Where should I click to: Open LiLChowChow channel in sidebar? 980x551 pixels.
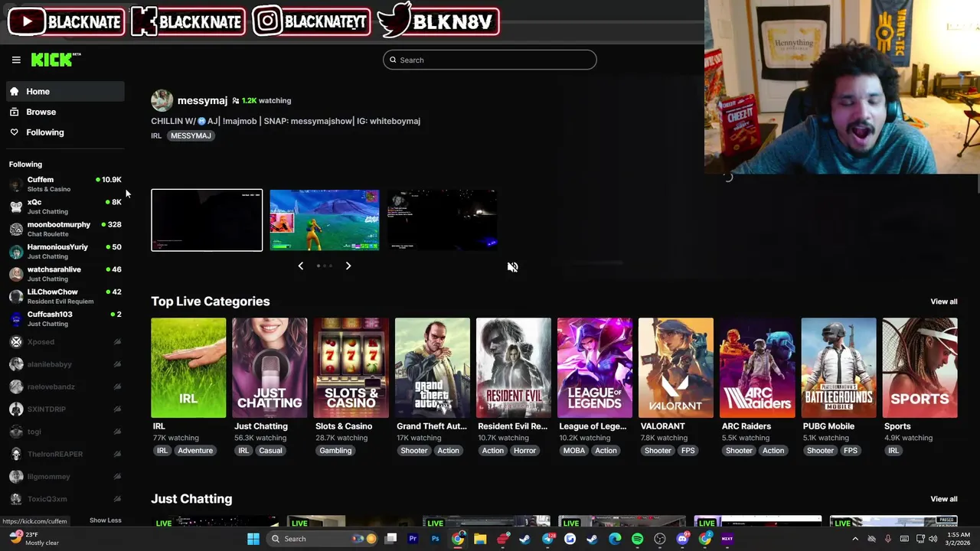[x=66, y=296]
